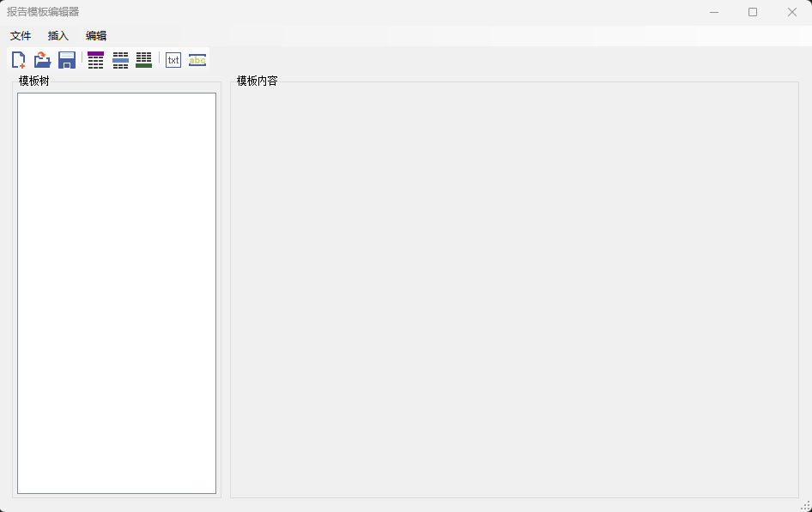Open the 插入 menu
The image size is (812, 512).
pyautogui.click(x=58, y=36)
